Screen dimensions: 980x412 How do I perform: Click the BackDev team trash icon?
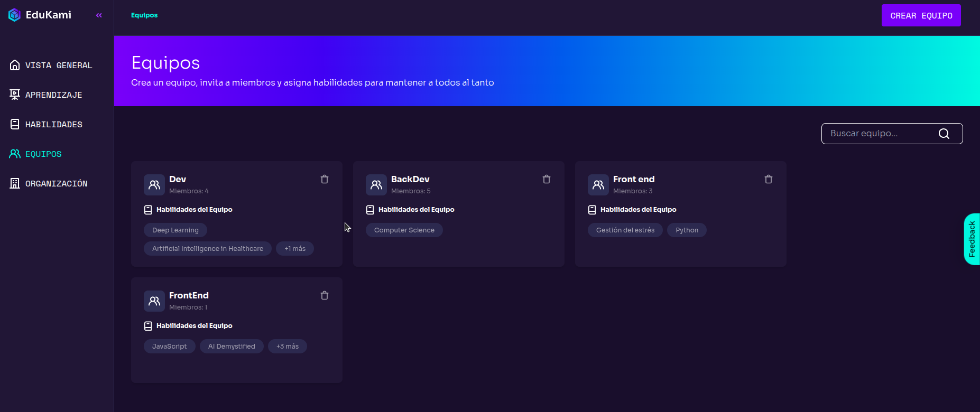[547, 180]
